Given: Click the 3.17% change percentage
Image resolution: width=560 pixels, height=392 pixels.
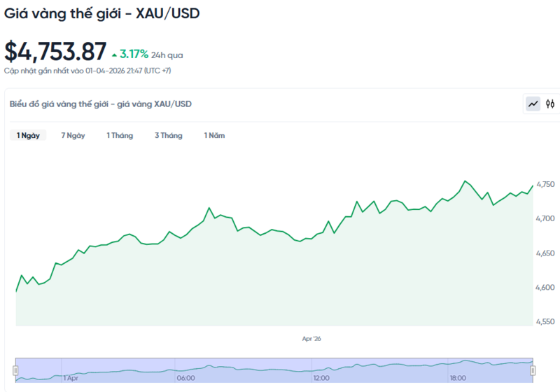Looking at the screenshot, I should 134,54.
